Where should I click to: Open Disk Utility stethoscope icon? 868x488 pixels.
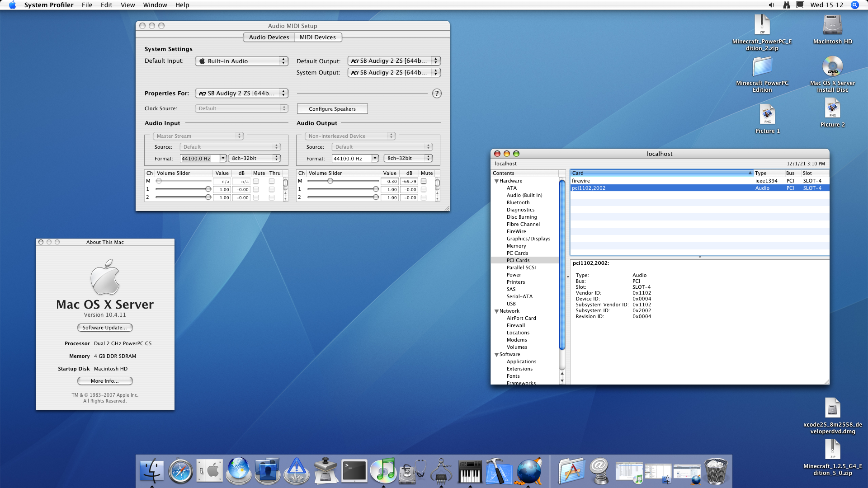(412, 471)
